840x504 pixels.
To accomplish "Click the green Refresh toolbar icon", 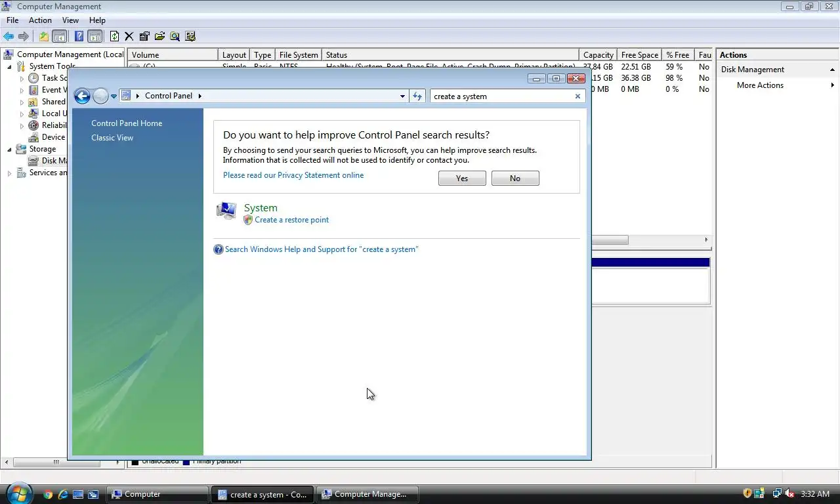I will click(x=114, y=36).
